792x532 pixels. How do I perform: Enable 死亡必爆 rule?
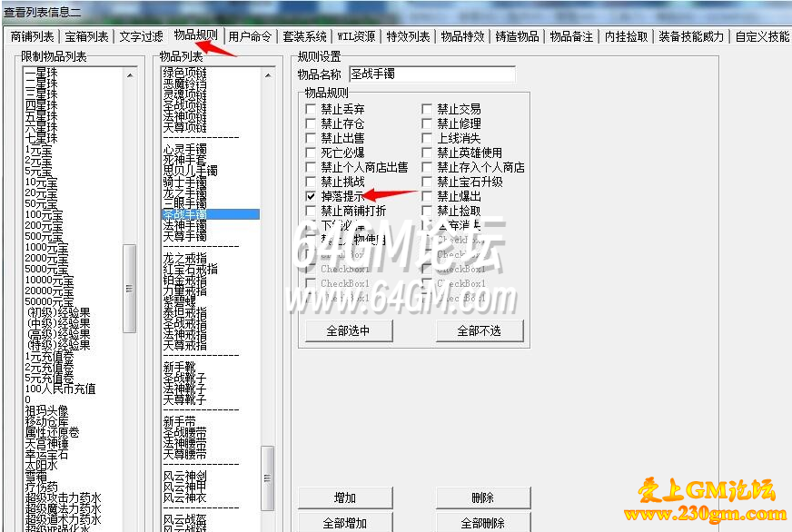click(x=311, y=153)
